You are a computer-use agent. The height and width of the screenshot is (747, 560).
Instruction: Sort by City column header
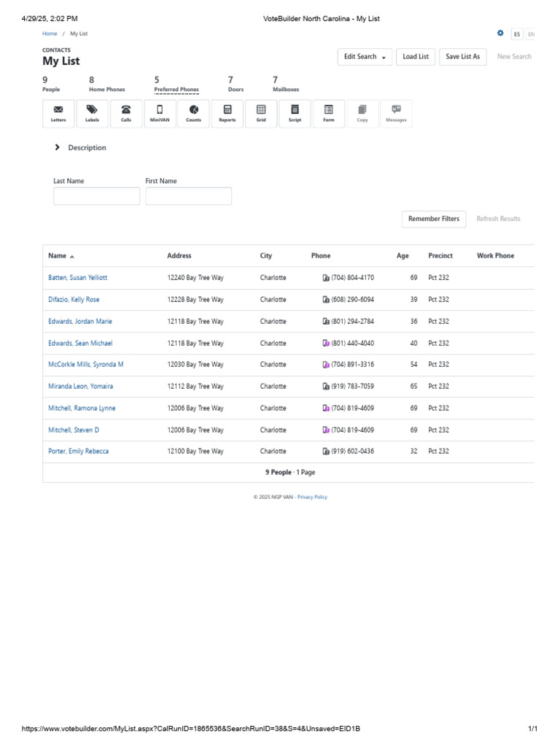[265, 256]
